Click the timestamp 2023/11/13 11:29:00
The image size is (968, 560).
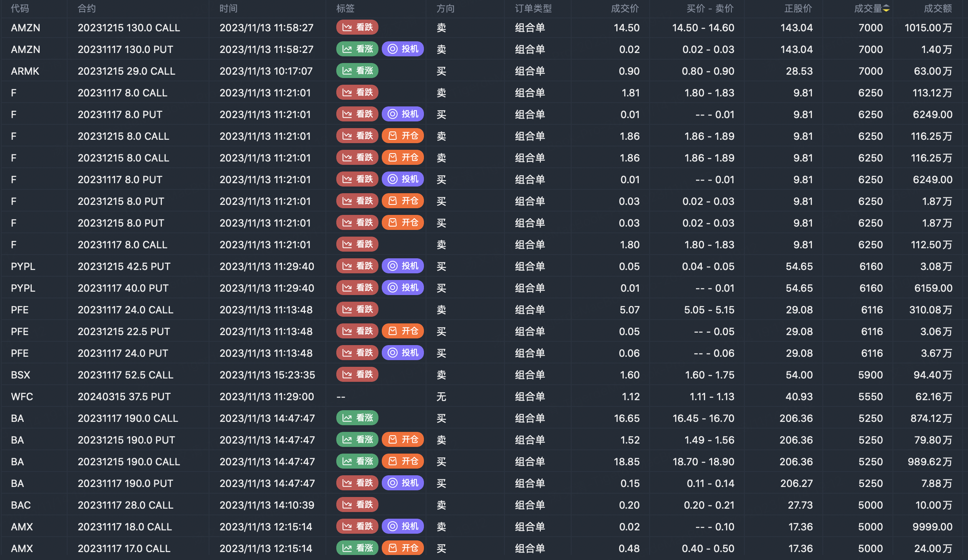(x=267, y=396)
